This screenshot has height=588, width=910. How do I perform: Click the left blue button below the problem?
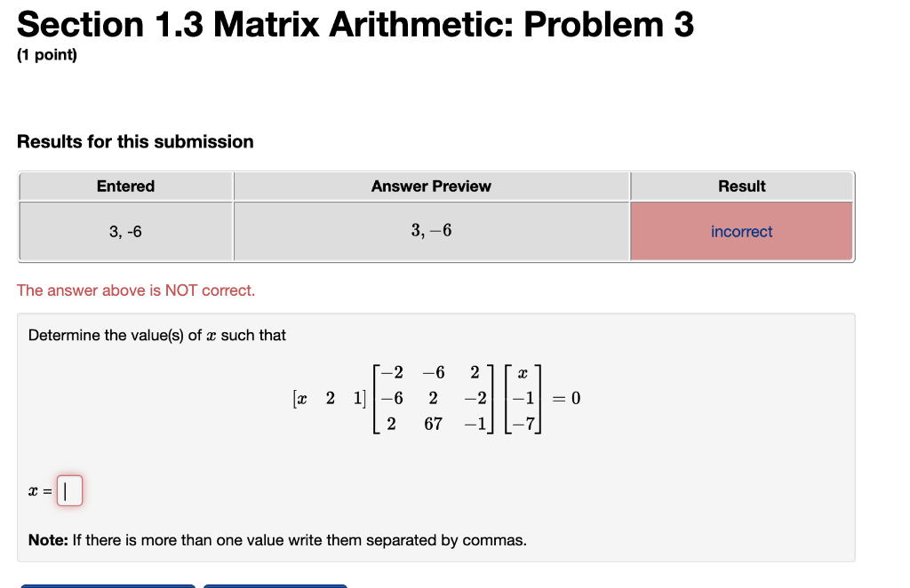[x=107, y=585]
